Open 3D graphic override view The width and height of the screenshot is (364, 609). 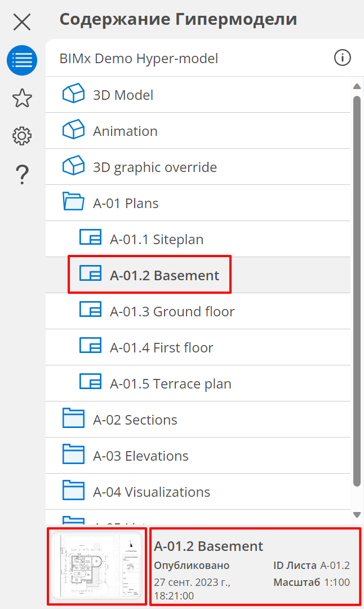pos(154,167)
